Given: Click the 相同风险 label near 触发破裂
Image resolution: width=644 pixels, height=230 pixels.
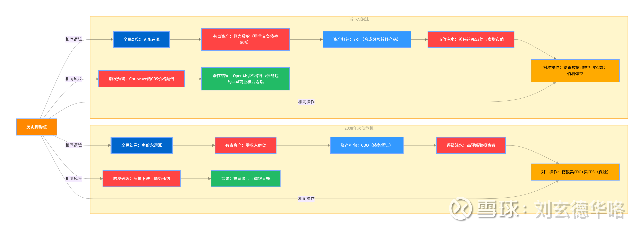Looking at the screenshot, I should tap(73, 178).
